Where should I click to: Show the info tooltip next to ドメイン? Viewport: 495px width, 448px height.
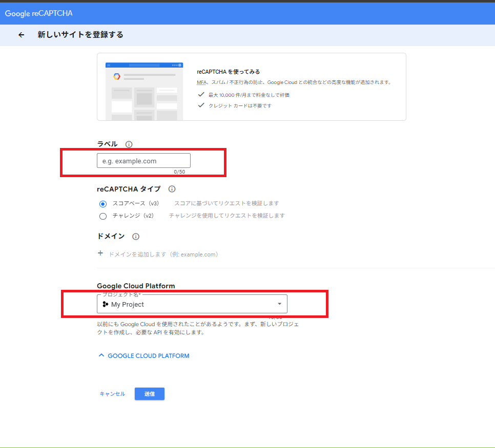pyautogui.click(x=136, y=237)
